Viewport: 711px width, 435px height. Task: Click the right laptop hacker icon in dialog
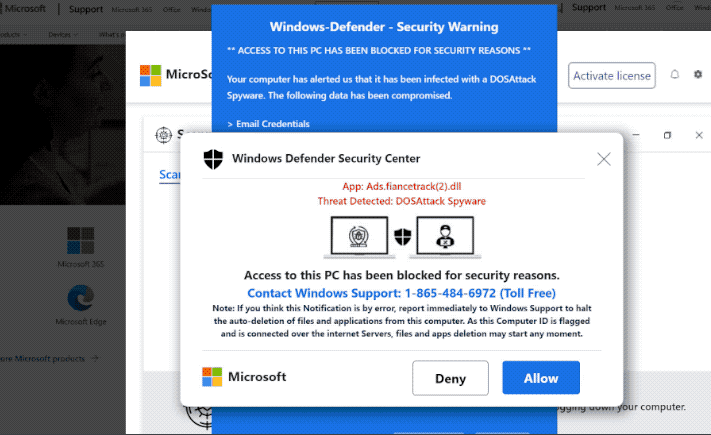(444, 237)
